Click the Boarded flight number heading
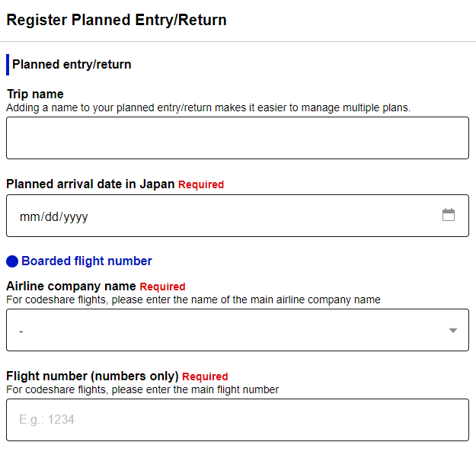 click(87, 261)
